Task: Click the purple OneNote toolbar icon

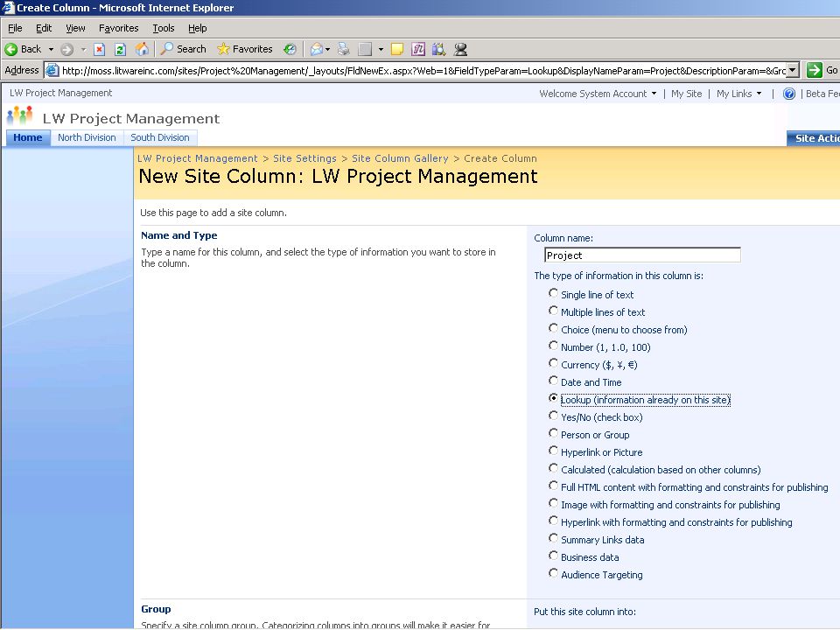Action: [418, 49]
